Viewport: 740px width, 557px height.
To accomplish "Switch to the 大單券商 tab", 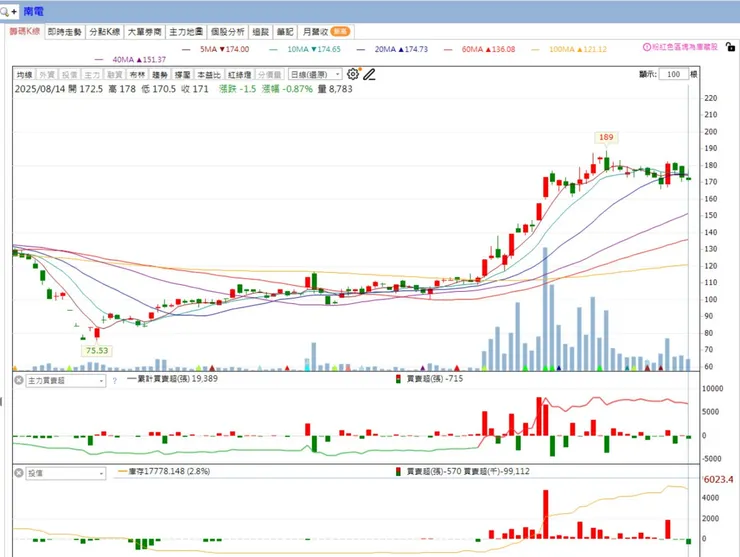I will click(x=145, y=32).
